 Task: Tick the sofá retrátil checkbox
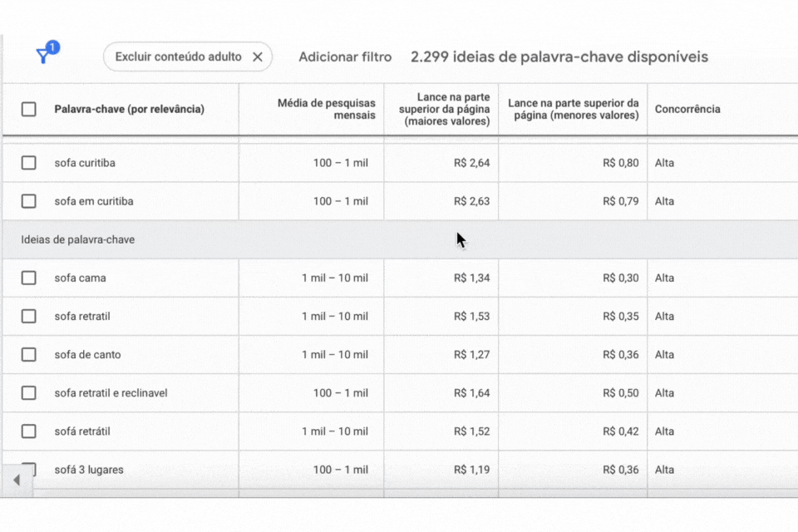pos(29,431)
